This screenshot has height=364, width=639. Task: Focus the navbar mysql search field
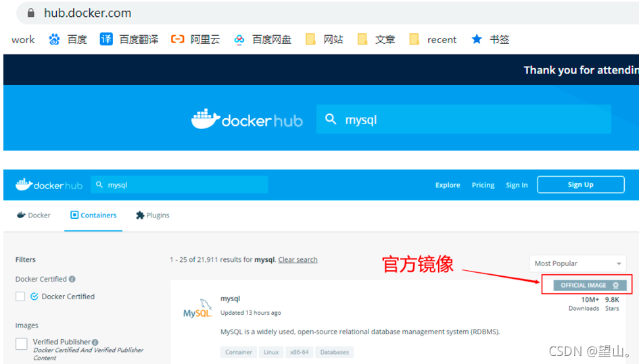(x=179, y=185)
